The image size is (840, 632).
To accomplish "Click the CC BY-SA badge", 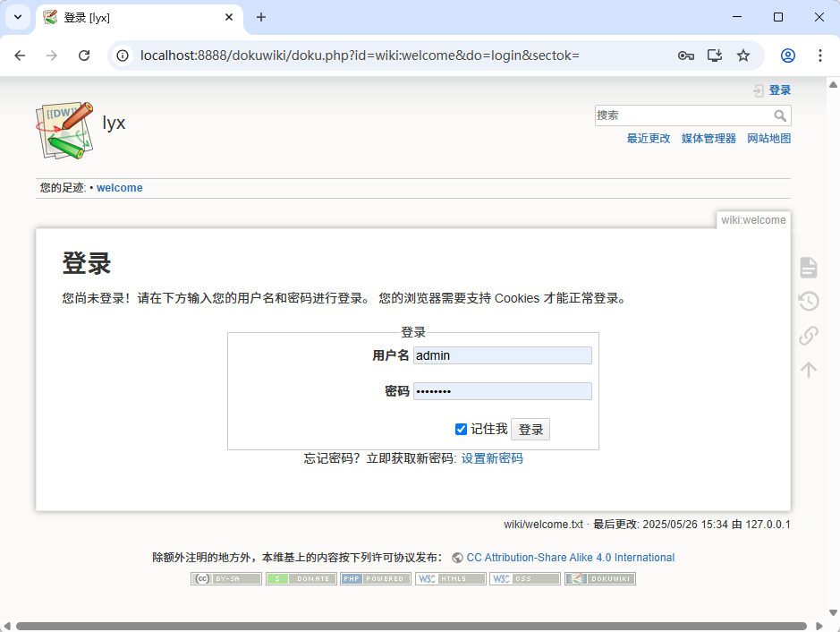I will pyautogui.click(x=226, y=578).
